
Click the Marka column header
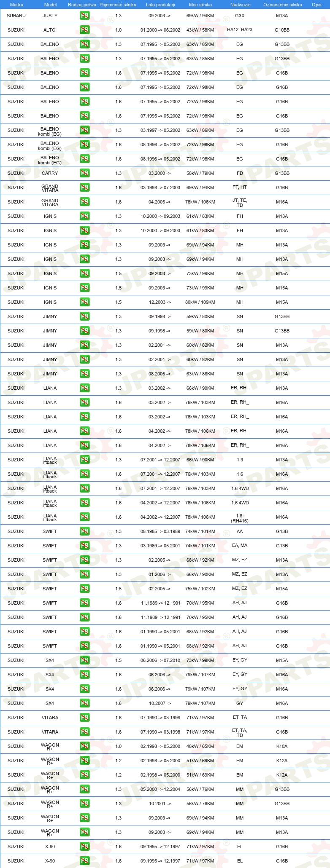click(16, 5)
